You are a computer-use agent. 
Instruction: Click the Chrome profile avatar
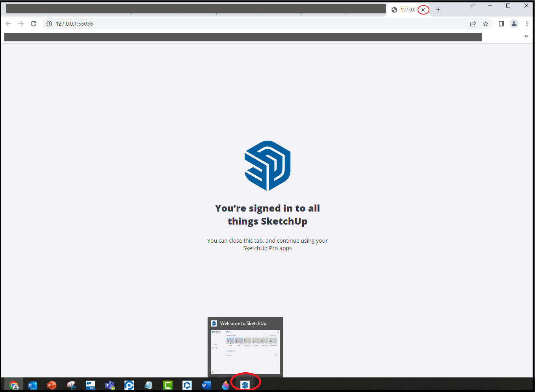pos(514,24)
